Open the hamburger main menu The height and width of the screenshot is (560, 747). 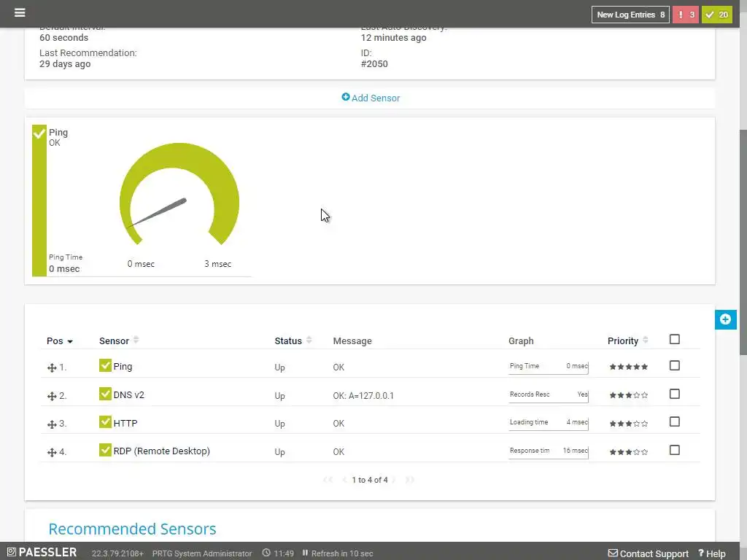point(20,12)
